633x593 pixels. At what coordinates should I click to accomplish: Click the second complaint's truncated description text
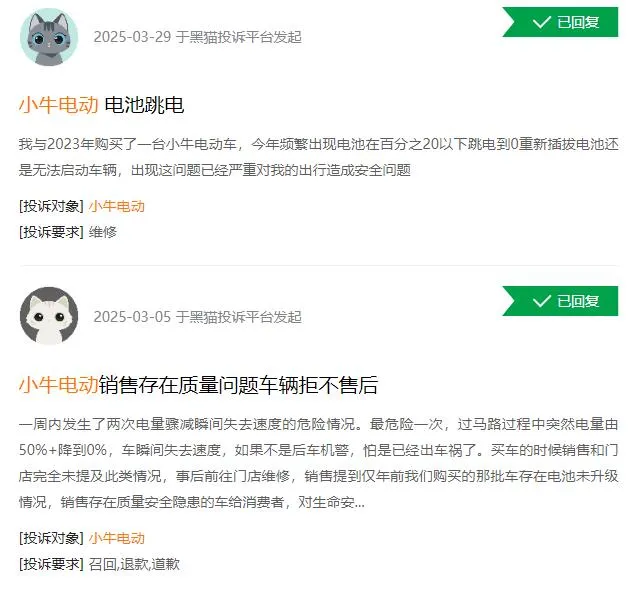coord(319,463)
